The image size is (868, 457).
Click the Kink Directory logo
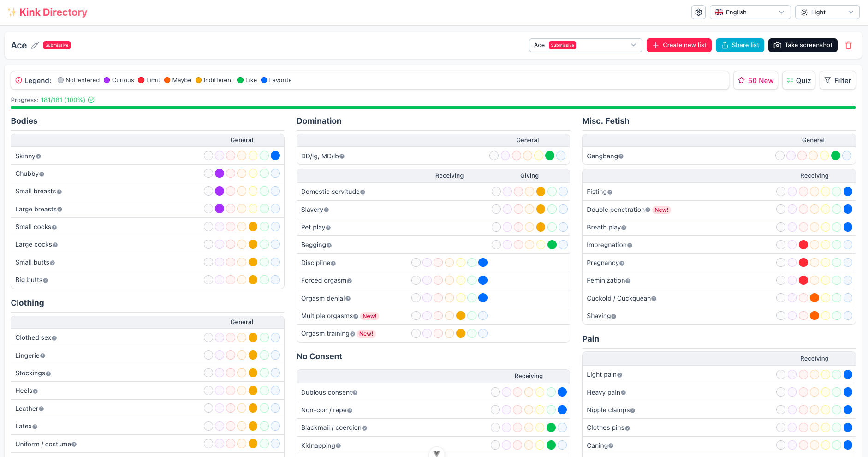click(x=48, y=12)
